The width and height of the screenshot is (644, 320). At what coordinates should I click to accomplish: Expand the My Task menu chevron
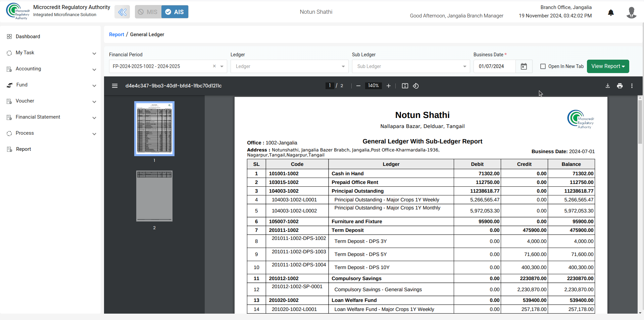(x=94, y=54)
